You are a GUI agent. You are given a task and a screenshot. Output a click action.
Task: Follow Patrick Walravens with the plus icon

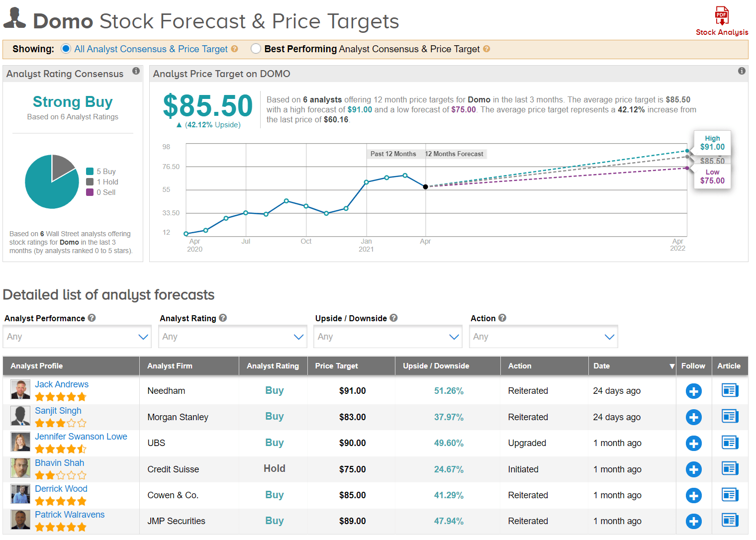click(x=693, y=521)
